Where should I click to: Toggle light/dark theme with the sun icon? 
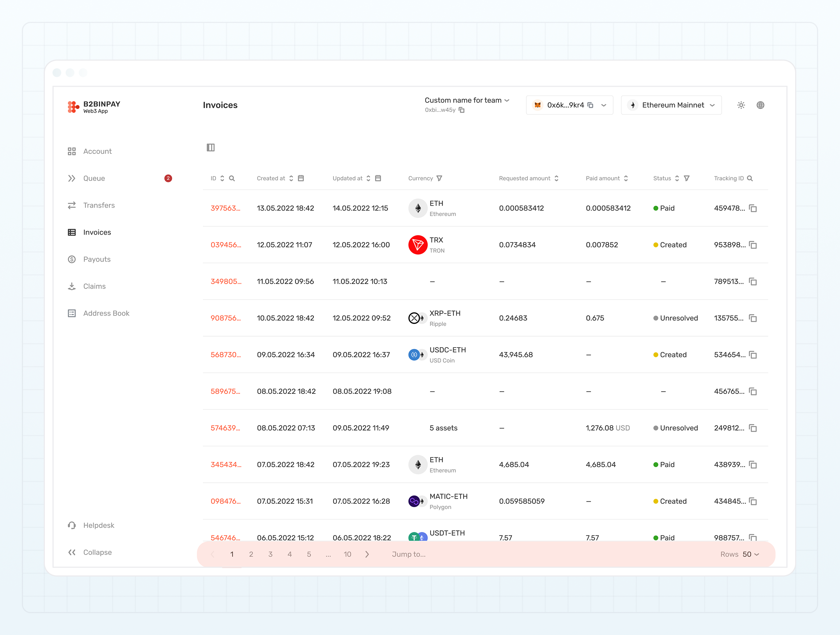click(741, 105)
